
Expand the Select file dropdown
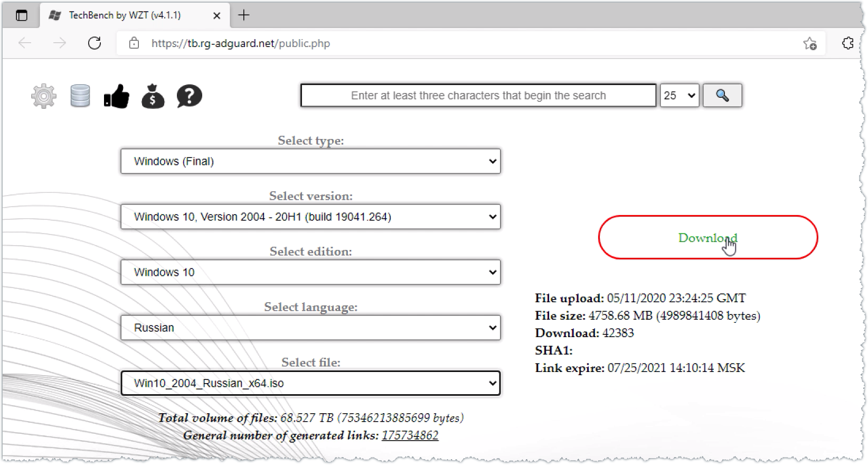point(310,383)
